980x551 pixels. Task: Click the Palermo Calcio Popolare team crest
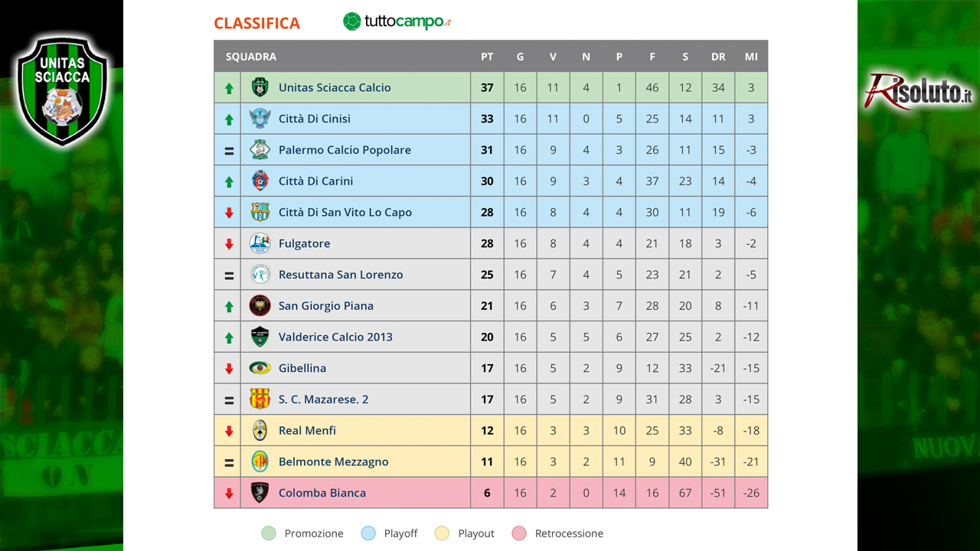pos(260,150)
